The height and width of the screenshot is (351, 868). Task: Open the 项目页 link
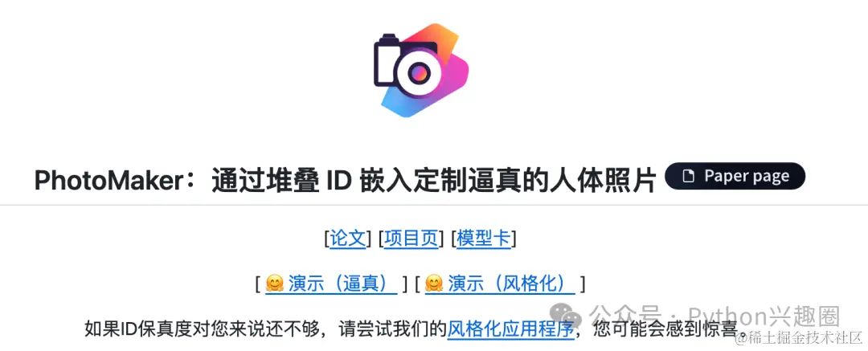coord(411,239)
